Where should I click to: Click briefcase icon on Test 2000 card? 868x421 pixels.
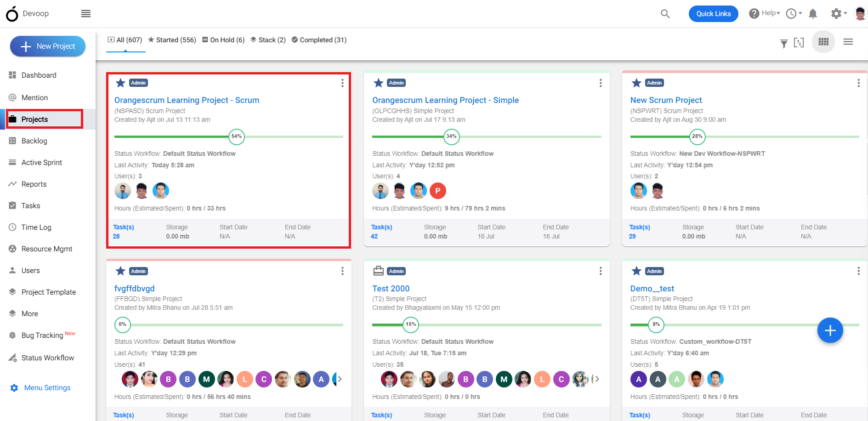coord(378,271)
